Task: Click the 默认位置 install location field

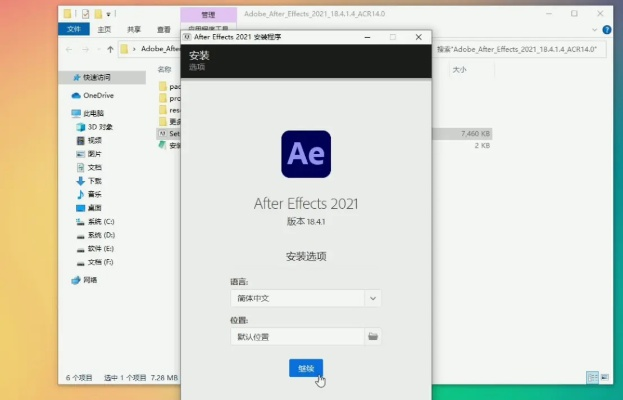Action: pyautogui.click(x=297, y=336)
